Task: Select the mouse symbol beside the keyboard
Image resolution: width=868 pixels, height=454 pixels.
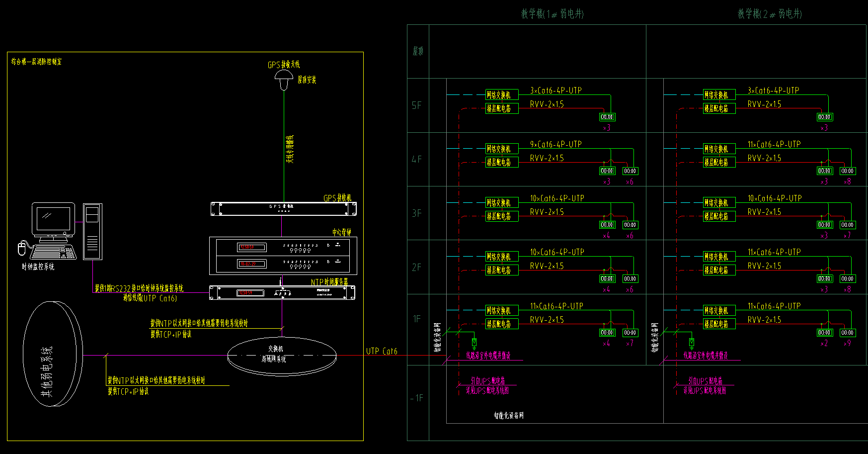Action: 22,249
